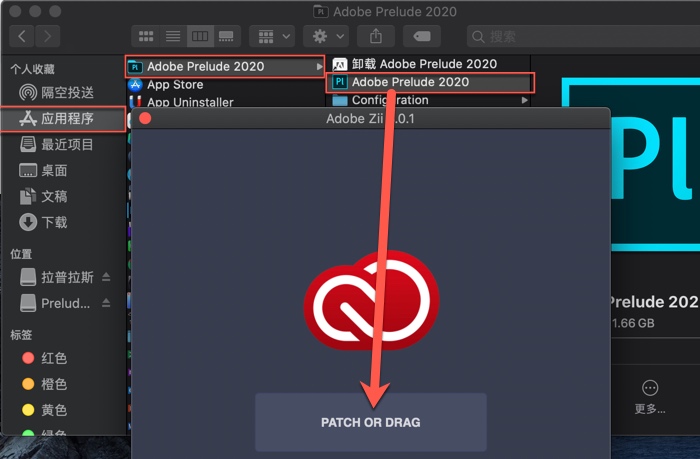Go forward with Finder forward arrow
The width and height of the screenshot is (700, 459).
coord(48,36)
